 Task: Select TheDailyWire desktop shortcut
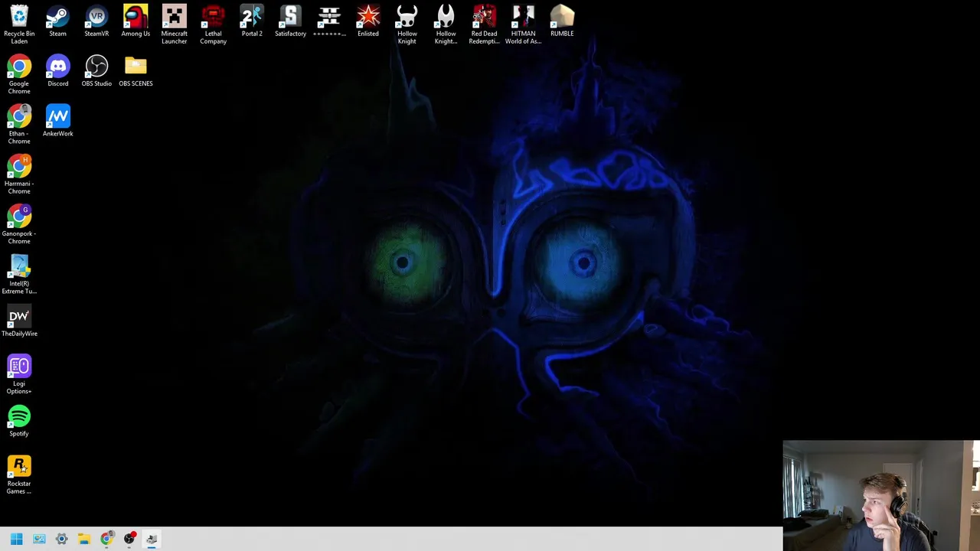click(19, 321)
